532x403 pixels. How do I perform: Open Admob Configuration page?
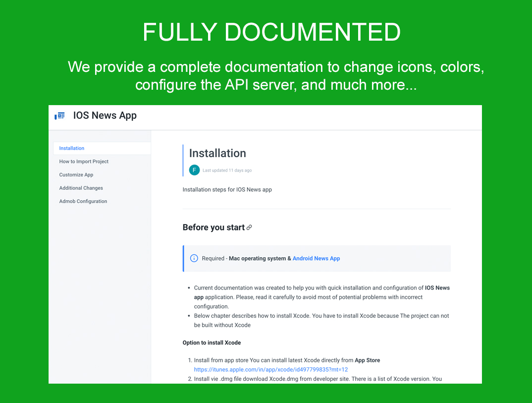coord(83,201)
